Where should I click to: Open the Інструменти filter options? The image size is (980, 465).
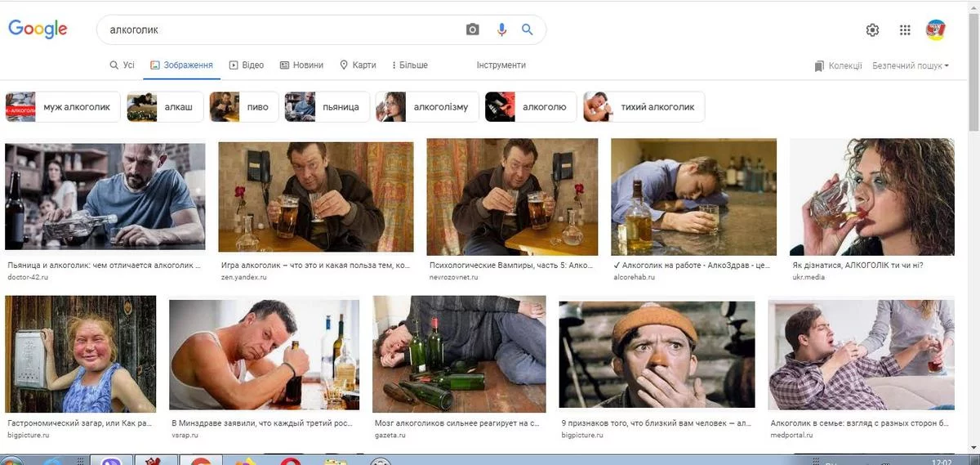pos(501,65)
